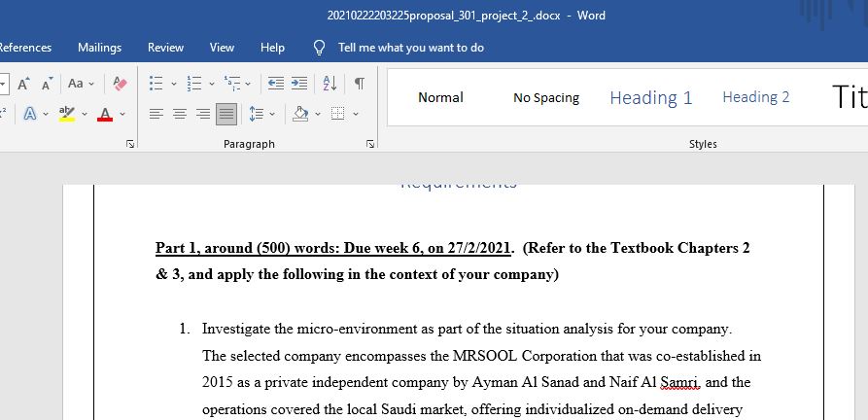Center align the paragraph
Image resolution: width=868 pixels, height=420 pixels.
[180, 114]
